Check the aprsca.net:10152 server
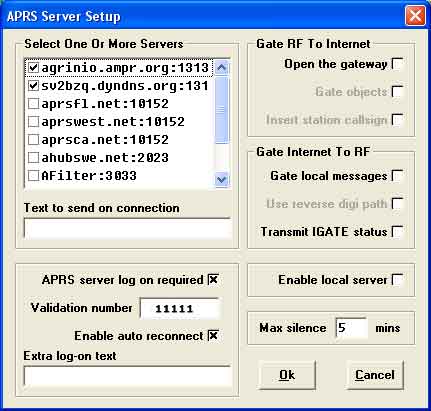Image resolution: width=431 pixels, height=411 pixels. (x=33, y=140)
